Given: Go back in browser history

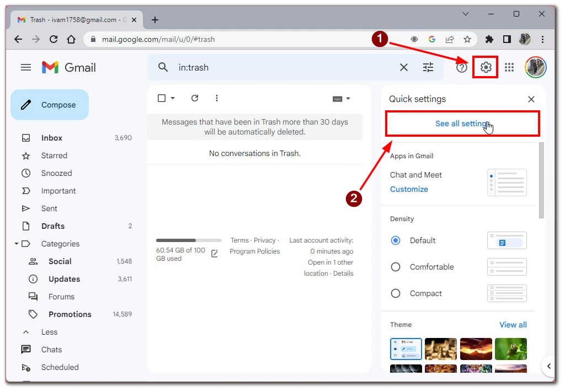Looking at the screenshot, I should 18,39.
